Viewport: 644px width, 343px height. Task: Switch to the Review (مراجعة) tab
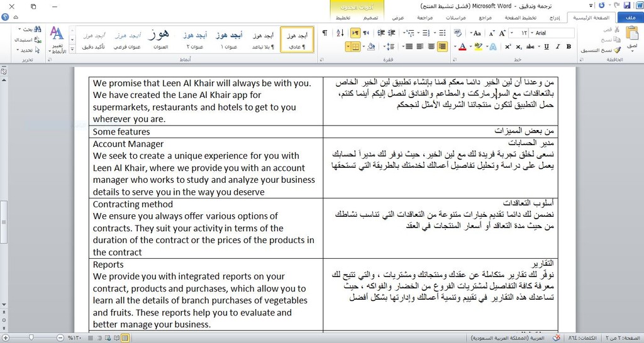point(425,18)
